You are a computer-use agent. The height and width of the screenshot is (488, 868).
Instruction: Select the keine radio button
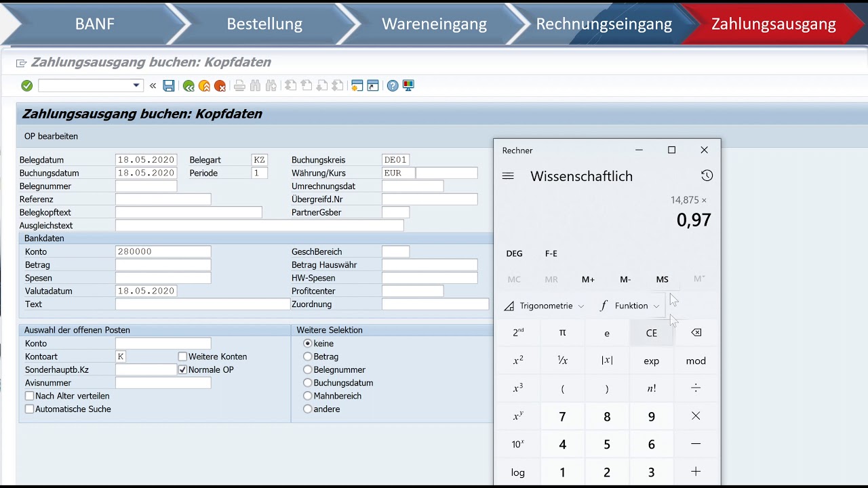tap(307, 344)
